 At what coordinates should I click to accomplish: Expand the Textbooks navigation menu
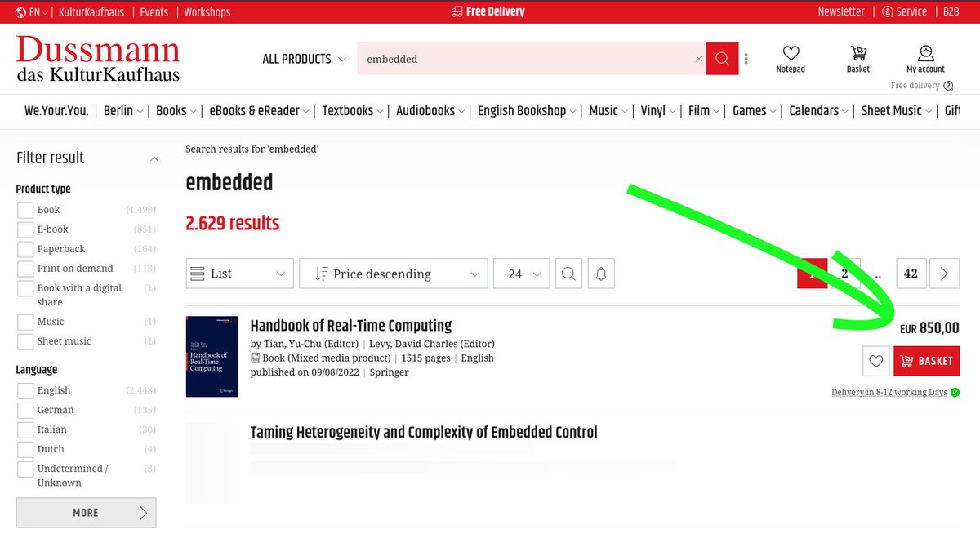pyautogui.click(x=353, y=110)
